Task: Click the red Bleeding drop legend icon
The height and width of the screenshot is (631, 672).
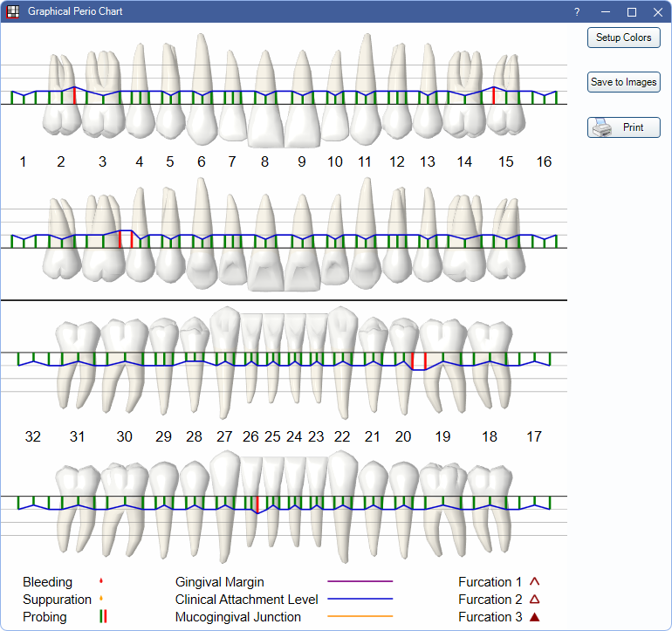Action: 102,582
